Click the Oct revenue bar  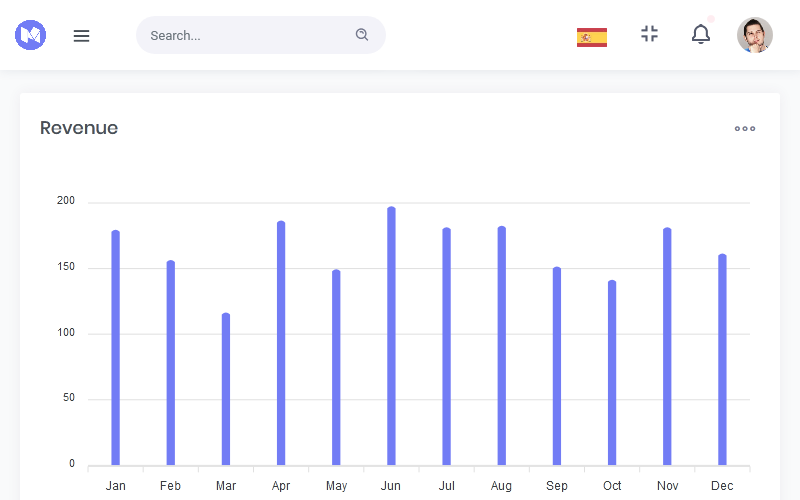[x=612, y=372]
